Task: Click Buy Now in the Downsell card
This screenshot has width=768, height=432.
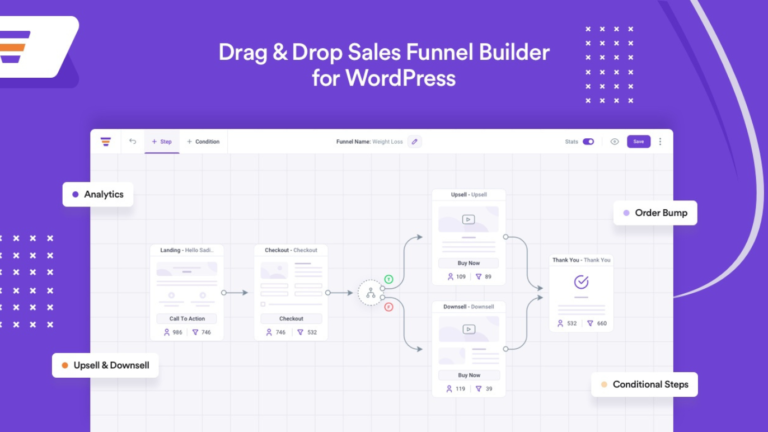Action: [469, 375]
